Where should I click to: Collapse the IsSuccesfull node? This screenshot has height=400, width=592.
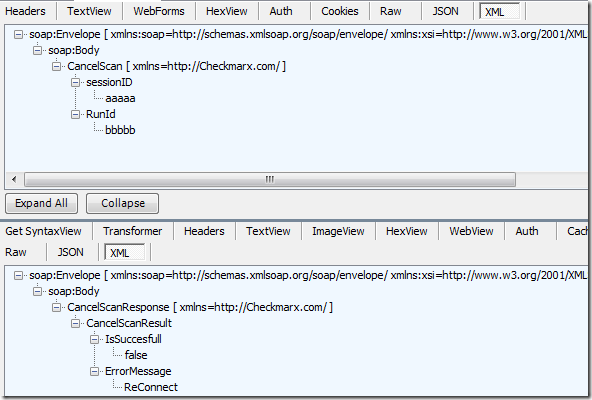click(94, 340)
